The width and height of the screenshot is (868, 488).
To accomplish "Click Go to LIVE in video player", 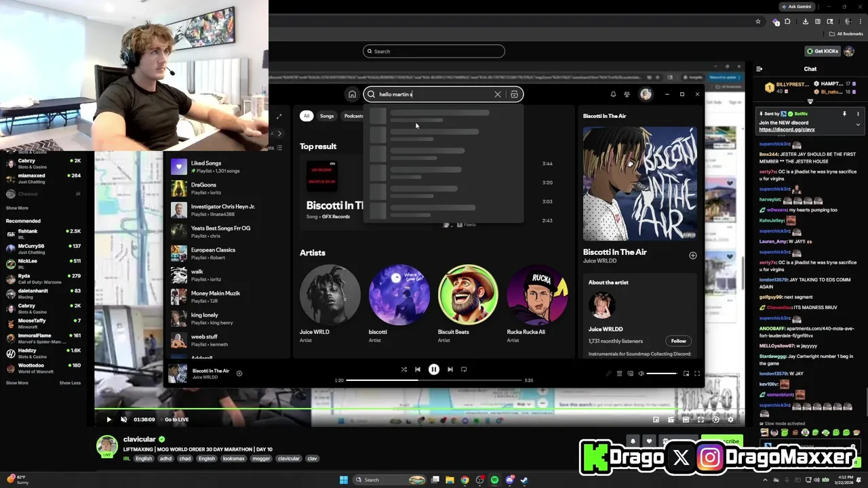I will (176, 420).
